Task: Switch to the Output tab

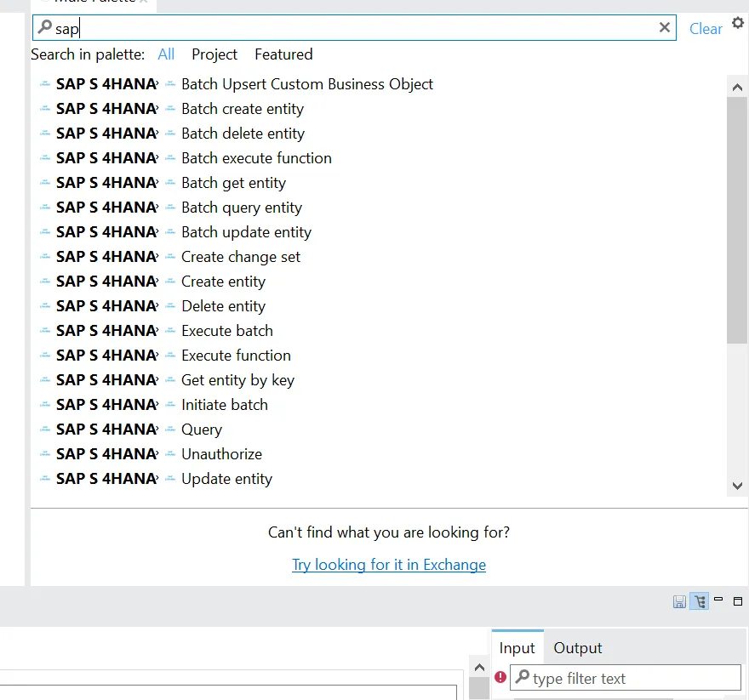Action: [577, 647]
